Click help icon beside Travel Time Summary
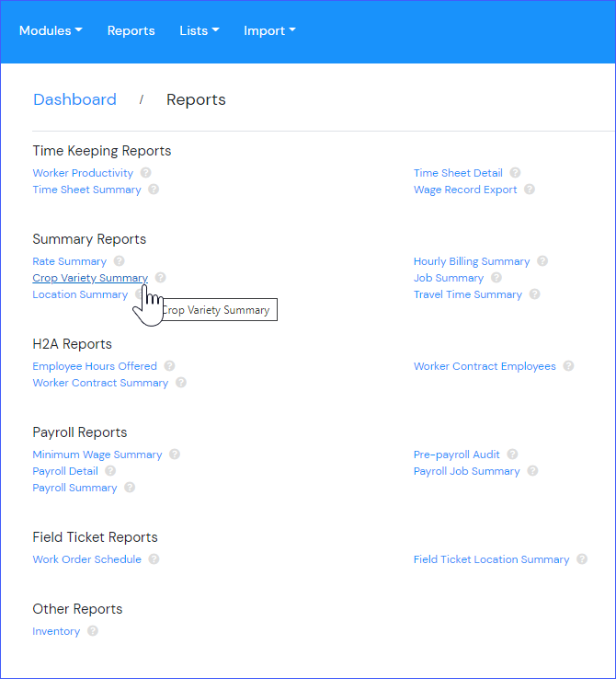The width and height of the screenshot is (616, 679). [535, 294]
